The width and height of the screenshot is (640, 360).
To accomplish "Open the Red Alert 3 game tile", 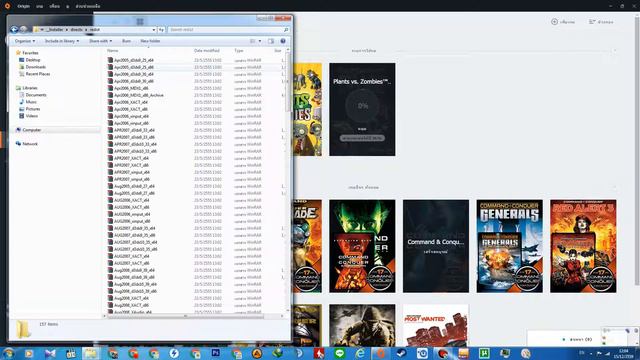I will coord(583,246).
